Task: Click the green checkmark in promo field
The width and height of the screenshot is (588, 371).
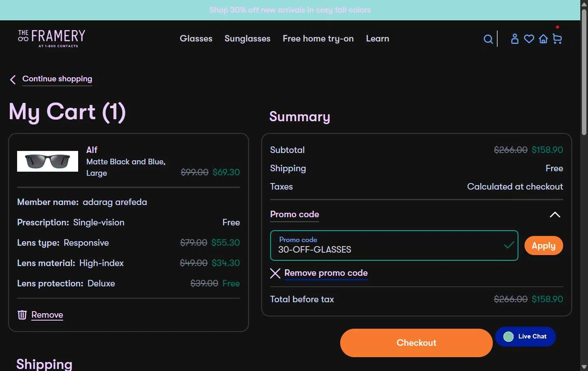Action: click(509, 245)
